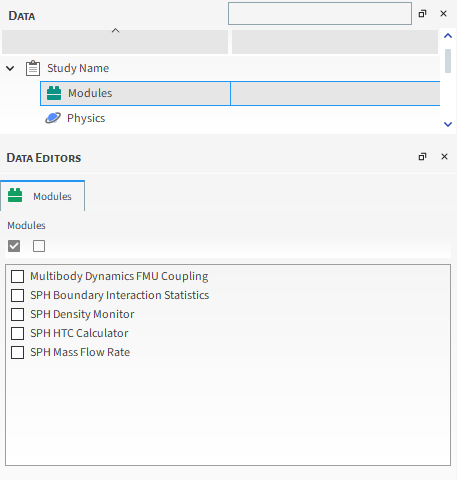This screenshot has width=457, height=480.
Task: Click the sort arrow on the first column header
Action: coord(115,31)
